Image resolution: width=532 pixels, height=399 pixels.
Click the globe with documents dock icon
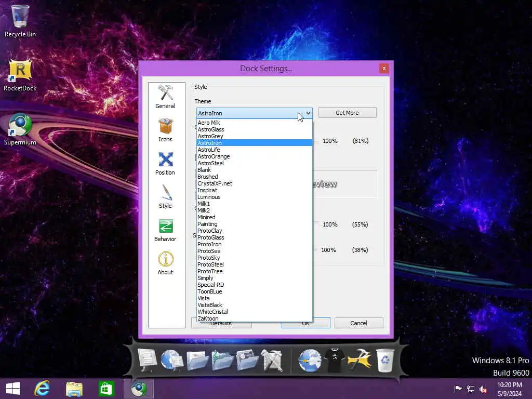pos(171,361)
